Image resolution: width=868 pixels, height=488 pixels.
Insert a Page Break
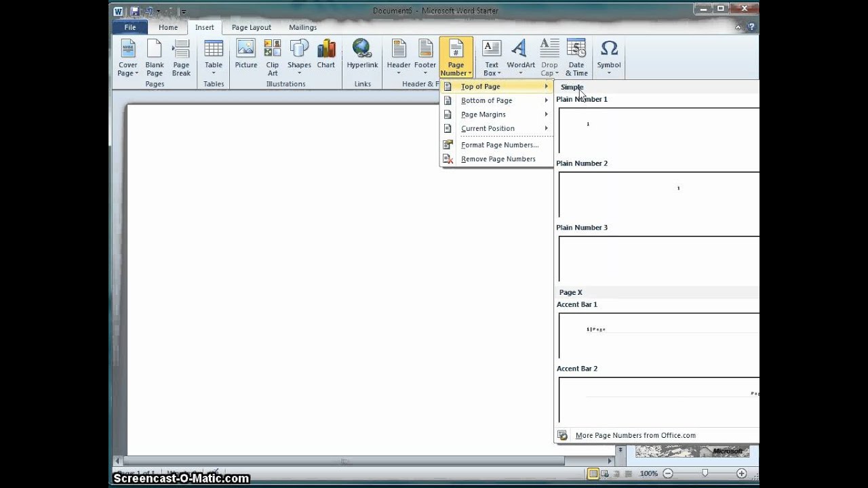pos(181,58)
